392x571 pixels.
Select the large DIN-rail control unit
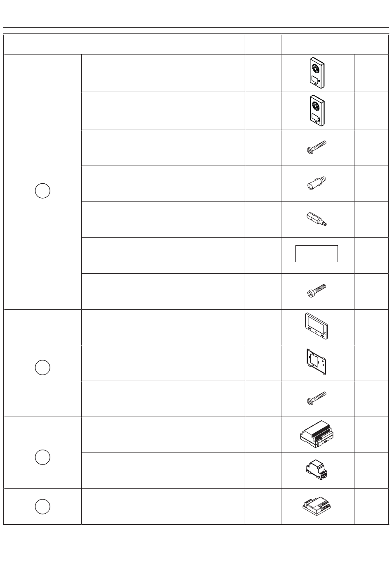[317, 434]
